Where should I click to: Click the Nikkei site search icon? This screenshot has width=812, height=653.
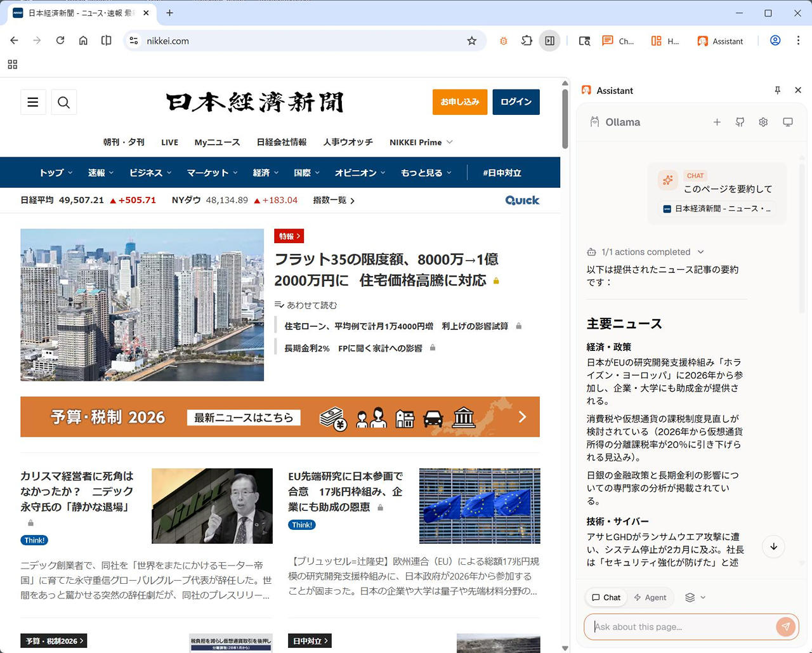tap(63, 102)
